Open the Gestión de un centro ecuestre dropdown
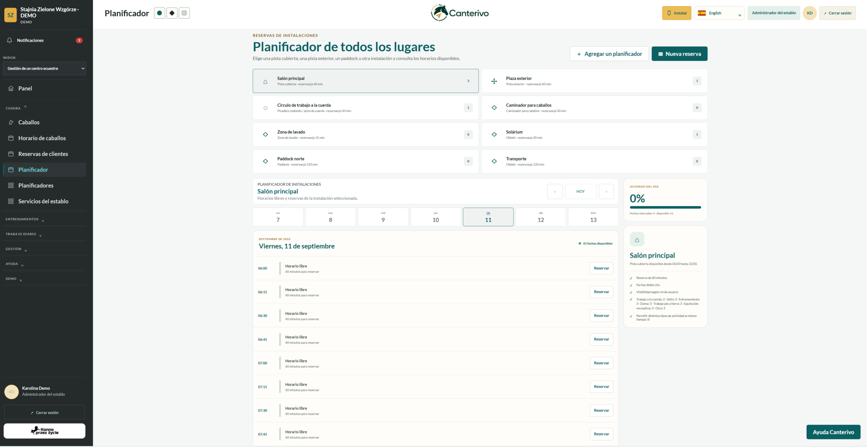868x447 pixels. [x=44, y=69]
